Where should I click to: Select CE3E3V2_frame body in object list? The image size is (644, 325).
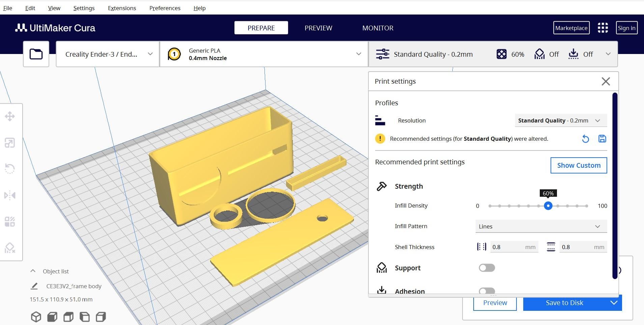pos(74,286)
